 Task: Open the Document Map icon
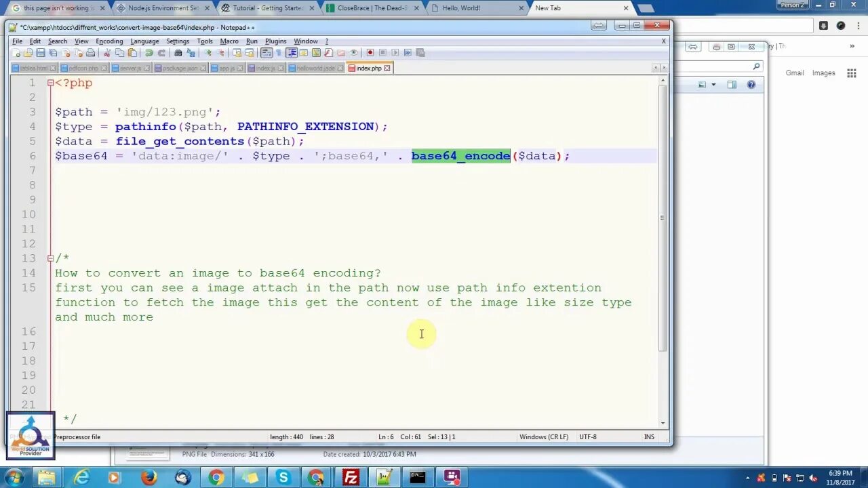coord(316,53)
